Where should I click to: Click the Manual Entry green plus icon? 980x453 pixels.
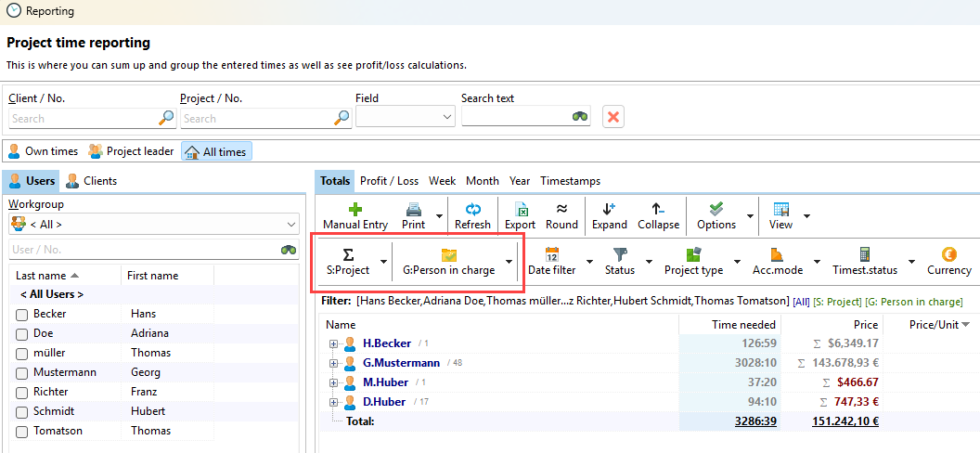tap(355, 210)
